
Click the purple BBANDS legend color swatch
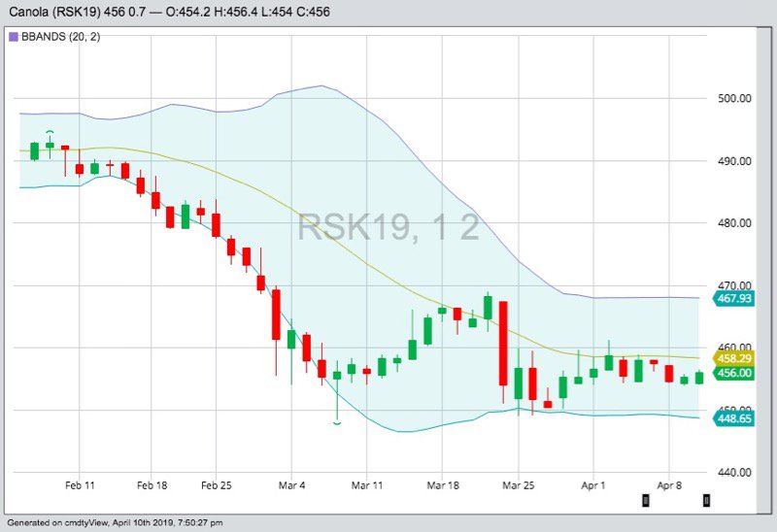coord(14,37)
